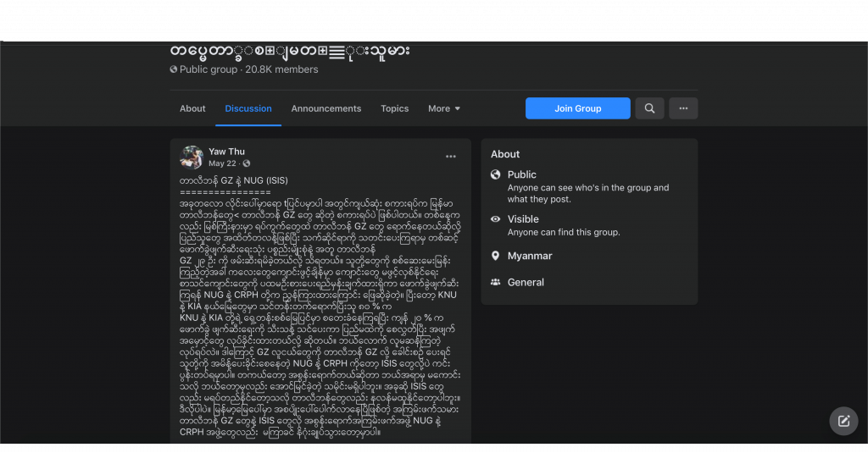Expand the More dropdown tab
Screen dimensions: 868x453
click(x=444, y=108)
